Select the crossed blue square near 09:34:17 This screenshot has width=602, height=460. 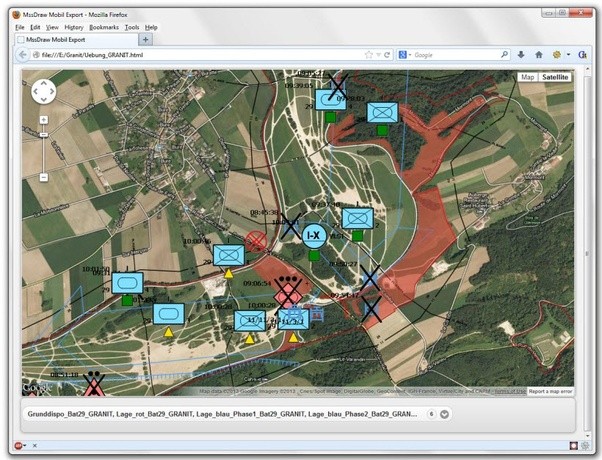click(x=371, y=308)
